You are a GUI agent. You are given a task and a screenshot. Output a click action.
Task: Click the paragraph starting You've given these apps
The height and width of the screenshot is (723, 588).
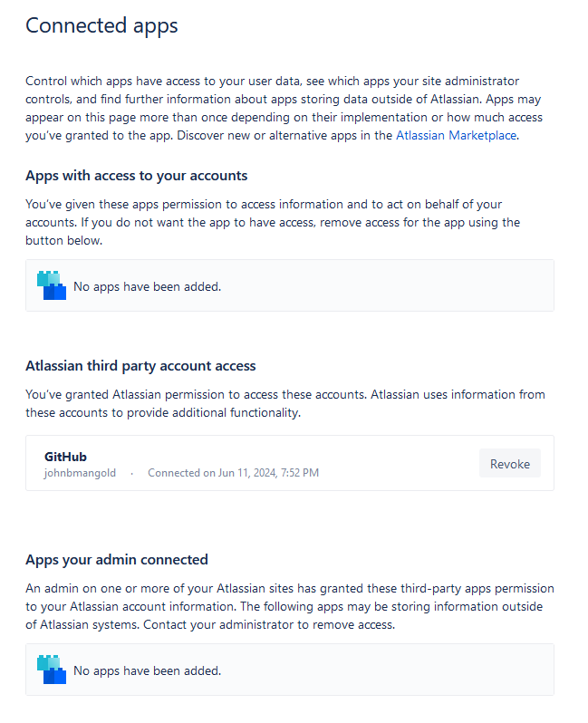coord(273,222)
